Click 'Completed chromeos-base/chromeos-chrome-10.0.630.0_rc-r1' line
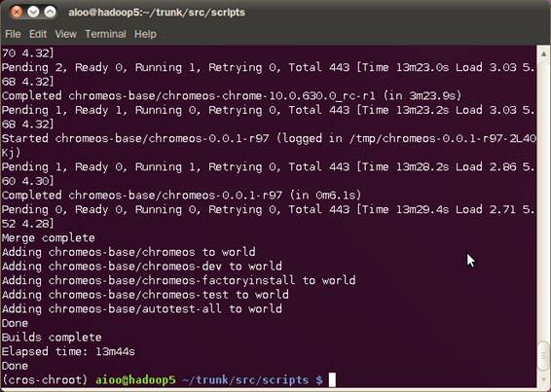This screenshot has width=551, height=392. click(x=232, y=95)
